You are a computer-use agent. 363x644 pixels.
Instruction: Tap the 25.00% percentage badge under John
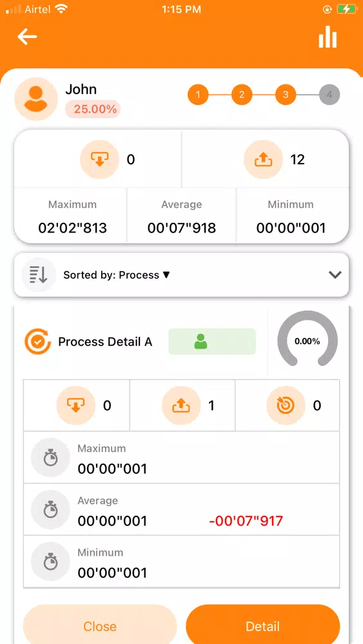coord(93,109)
